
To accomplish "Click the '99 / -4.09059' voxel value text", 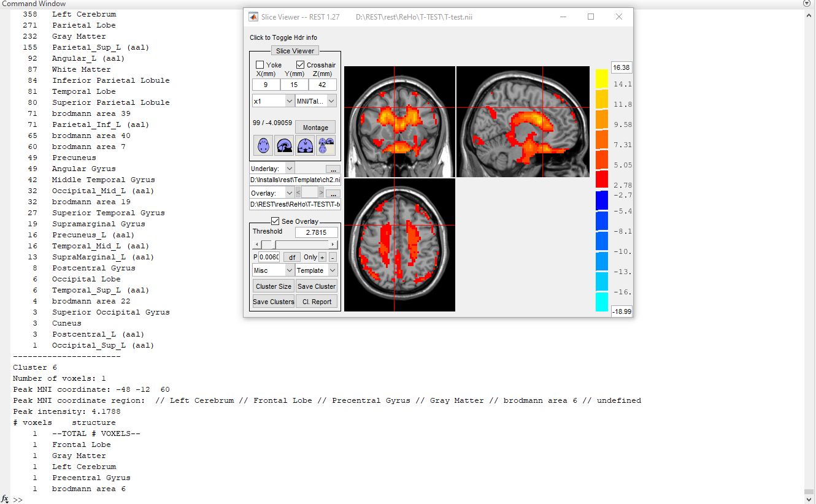I will point(272,123).
